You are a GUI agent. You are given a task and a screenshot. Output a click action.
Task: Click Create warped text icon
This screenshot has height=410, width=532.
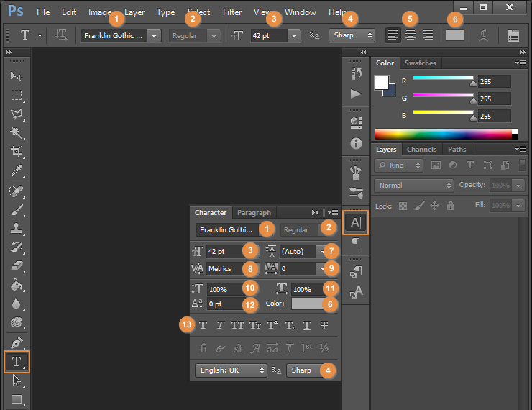pos(484,35)
